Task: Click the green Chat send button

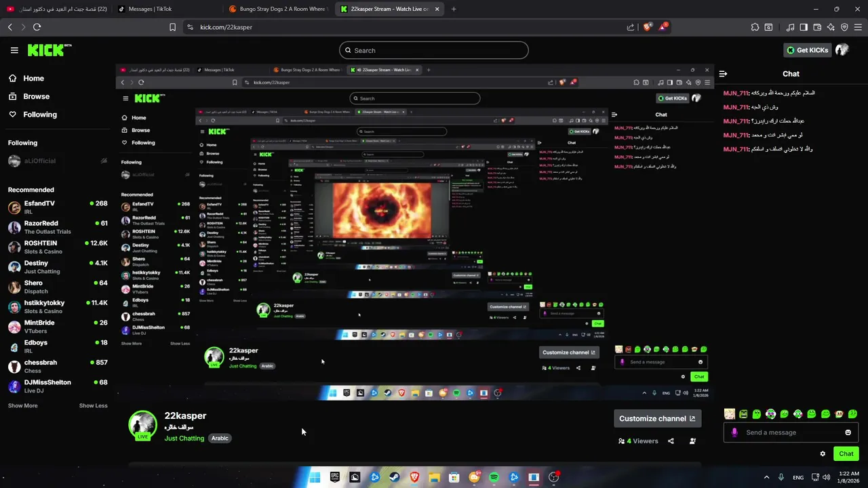Action: pos(846,454)
